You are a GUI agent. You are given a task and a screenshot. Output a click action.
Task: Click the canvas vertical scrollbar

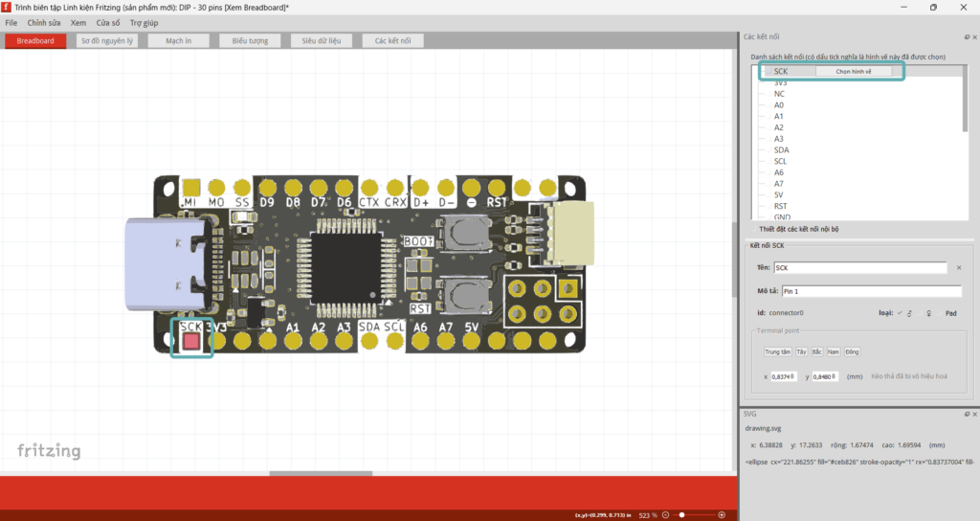[x=734, y=259]
